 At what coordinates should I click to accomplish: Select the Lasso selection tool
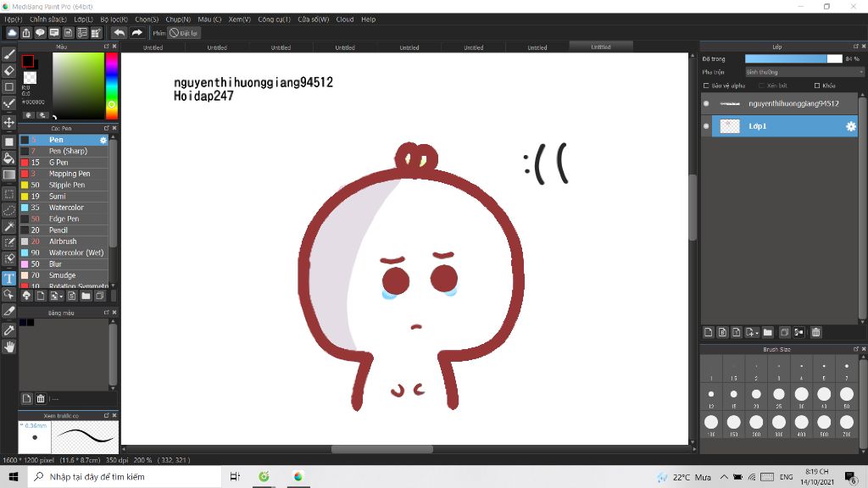tap(8, 210)
